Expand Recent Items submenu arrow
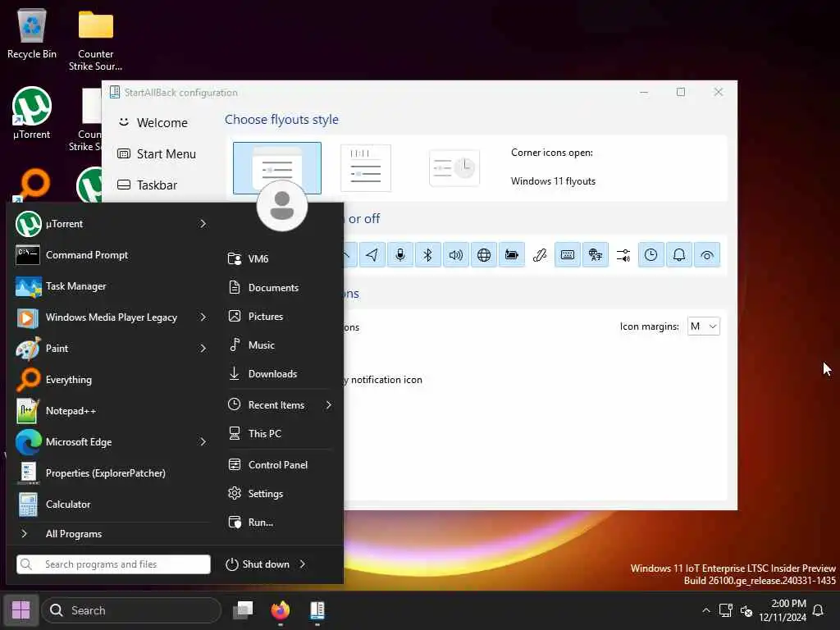Viewport: 840px width, 630px height. pos(328,405)
